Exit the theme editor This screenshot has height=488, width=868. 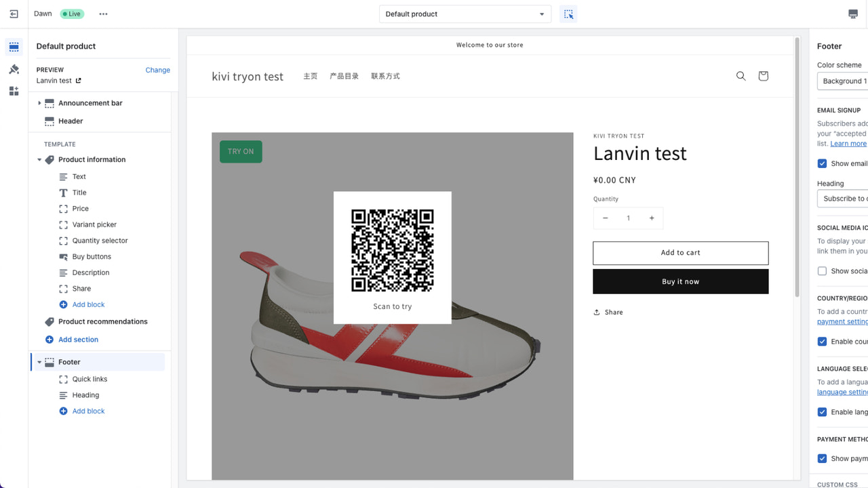click(x=14, y=14)
